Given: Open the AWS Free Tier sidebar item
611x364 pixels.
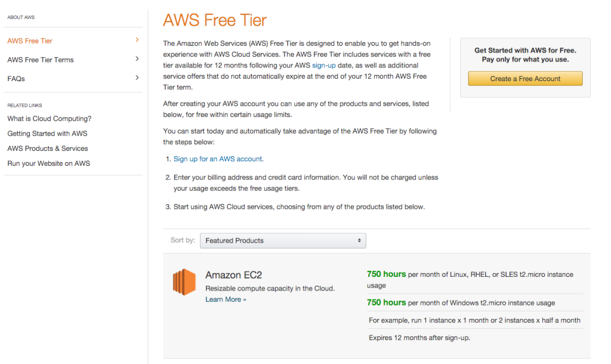Looking at the screenshot, I should (30, 41).
